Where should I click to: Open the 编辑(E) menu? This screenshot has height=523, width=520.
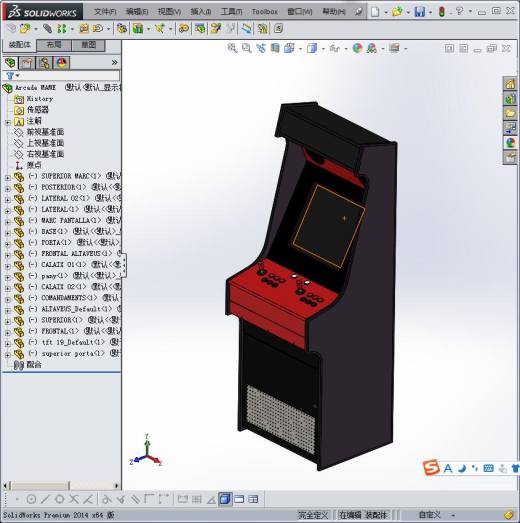[x=137, y=12]
